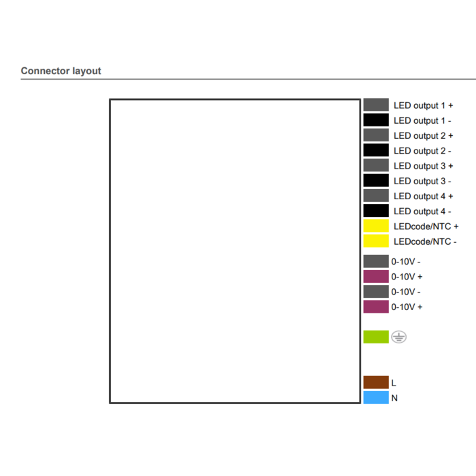Click the gray 0-10V - swatch just below the yellow swatches
Image resolution: width=476 pixels, height=476 pixels.
(x=376, y=261)
